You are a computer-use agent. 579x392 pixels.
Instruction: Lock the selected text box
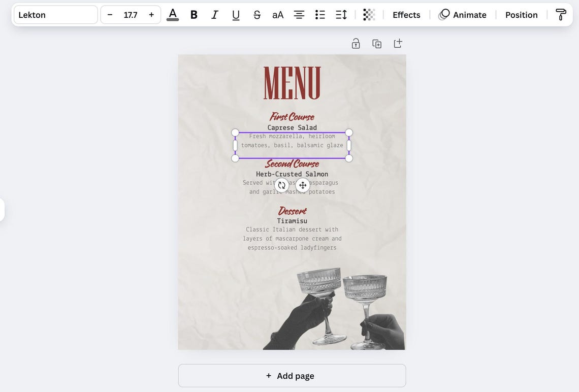[355, 43]
